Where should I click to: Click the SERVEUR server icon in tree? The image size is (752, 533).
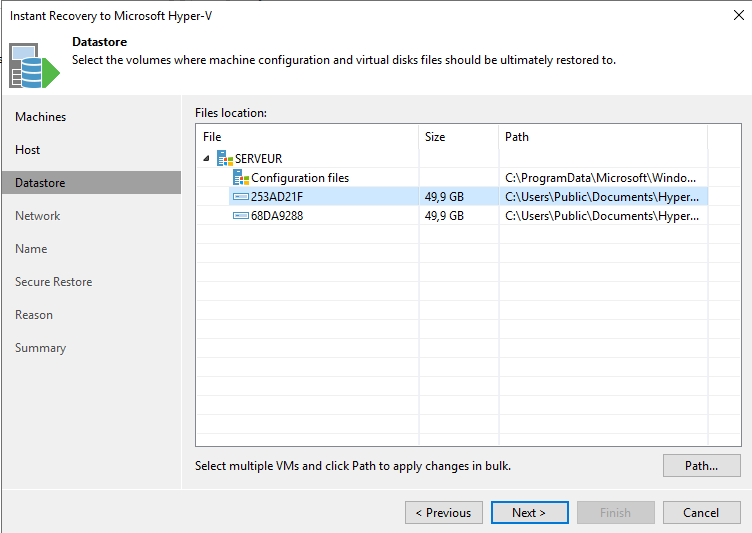coord(224,158)
